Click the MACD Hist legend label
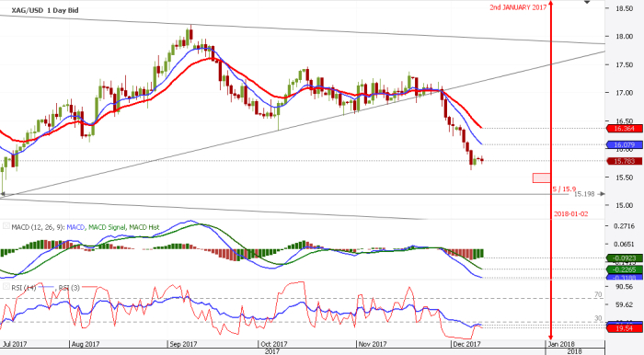This screenshot has width=644, height=355. [144, 227]
